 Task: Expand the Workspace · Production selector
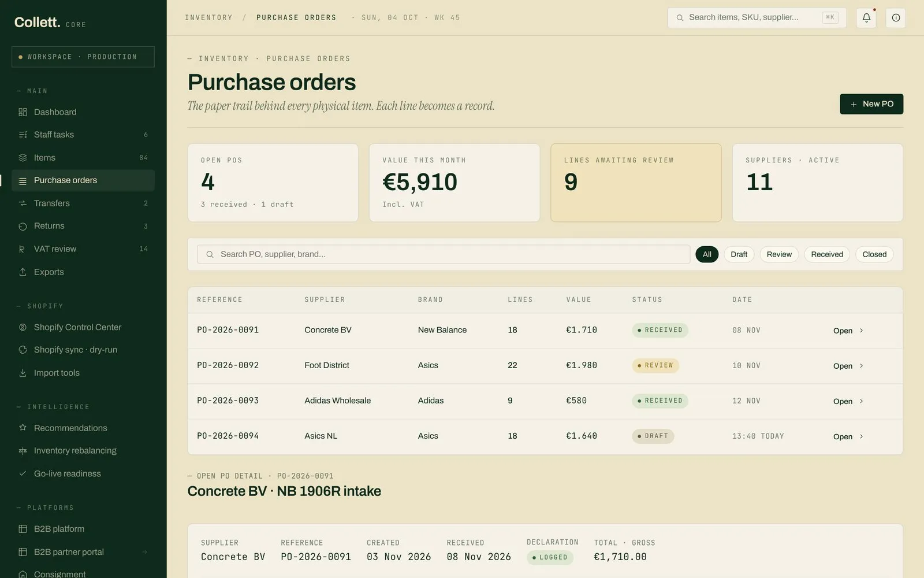click(83, 57)
